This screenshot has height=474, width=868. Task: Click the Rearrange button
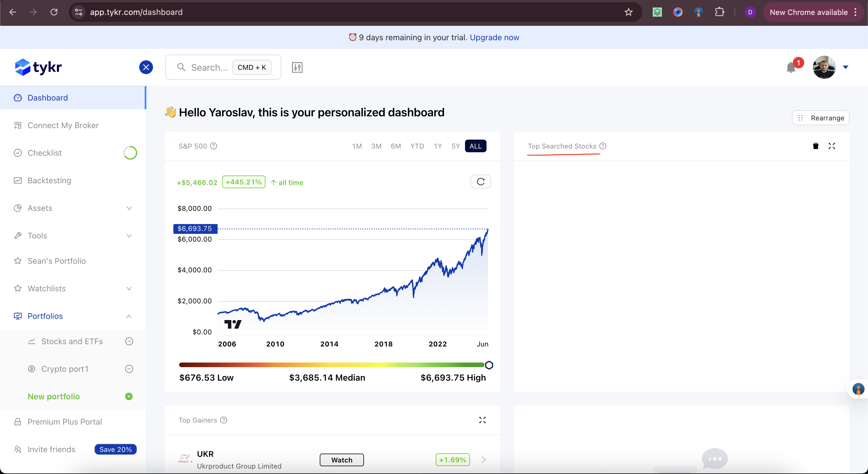click(x=820, y=118)
